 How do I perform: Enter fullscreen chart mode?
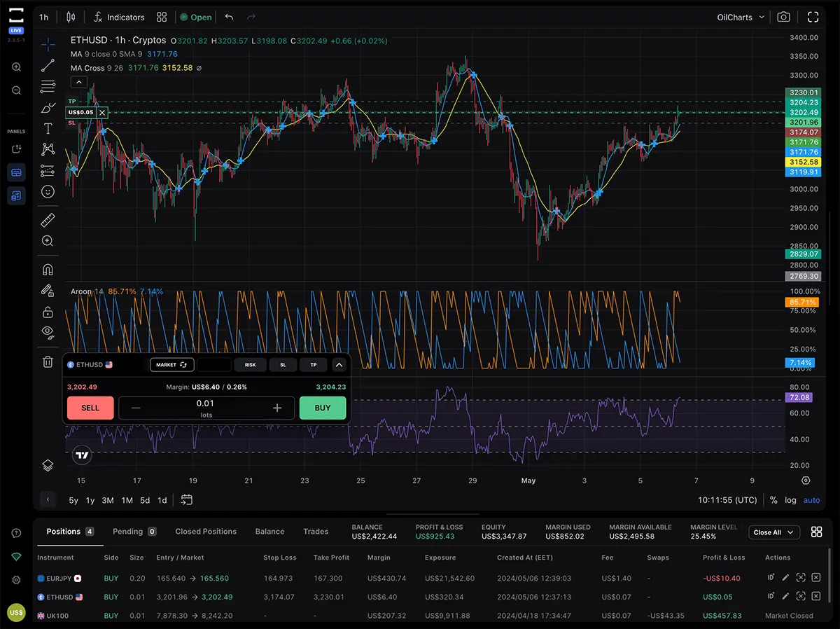coord(813,17)
